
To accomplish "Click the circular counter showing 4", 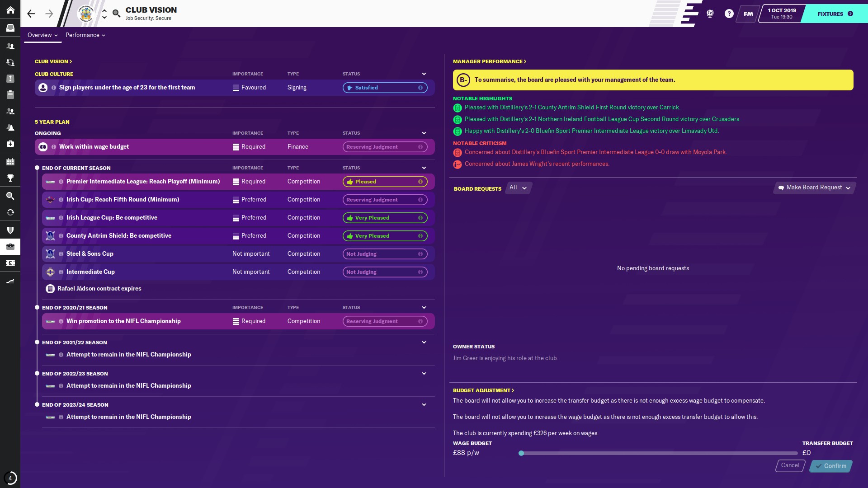I will [10, 478].
